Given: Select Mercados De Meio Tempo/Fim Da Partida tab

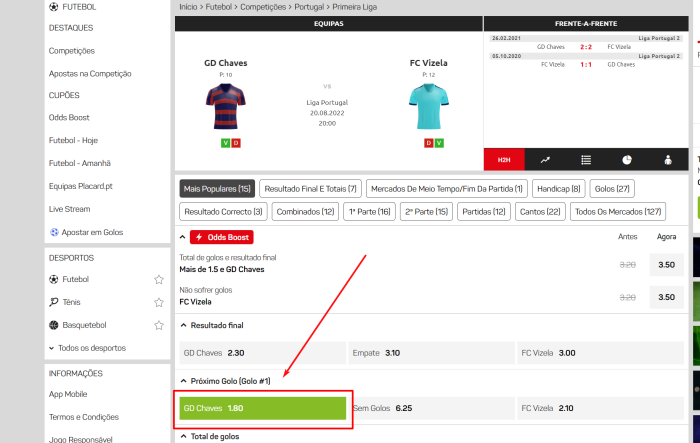Looking at the screenshot, I should coord(447,189).
